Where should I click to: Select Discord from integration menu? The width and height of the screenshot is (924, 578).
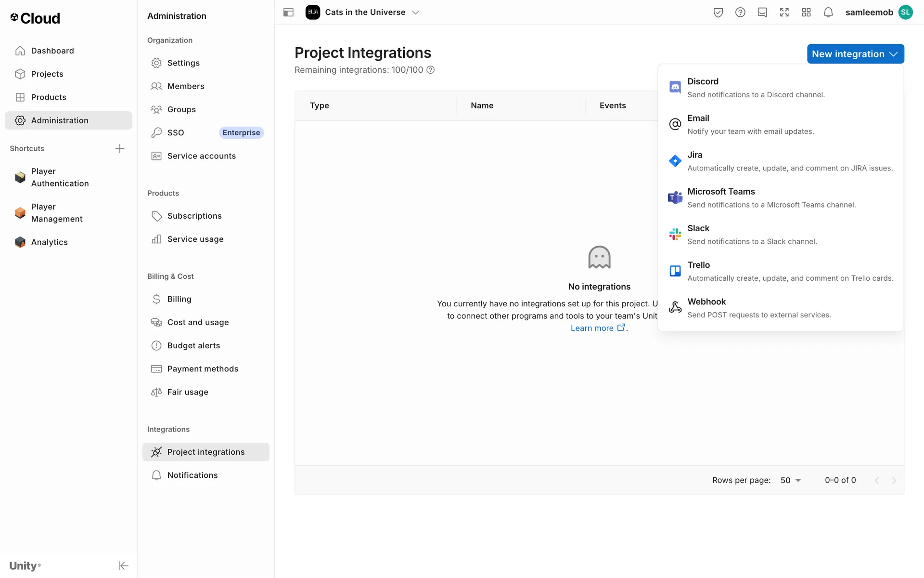click(x=756, y=88)
